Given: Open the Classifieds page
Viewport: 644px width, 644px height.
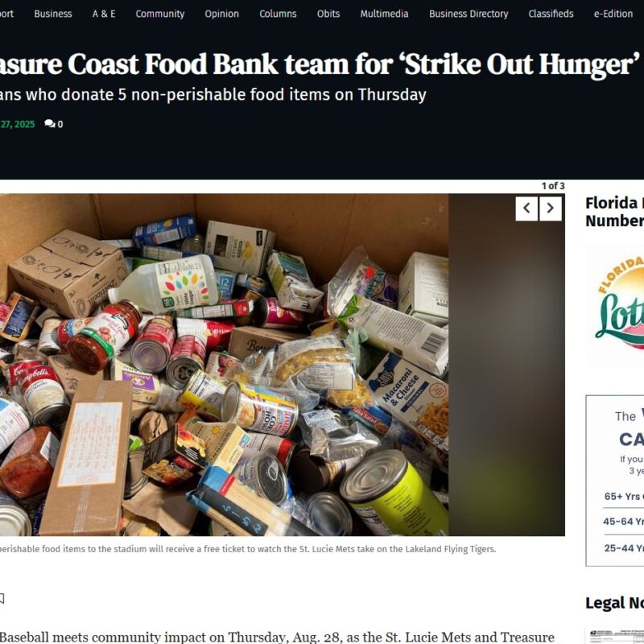Looking at the screenshot, I should 551,14.
